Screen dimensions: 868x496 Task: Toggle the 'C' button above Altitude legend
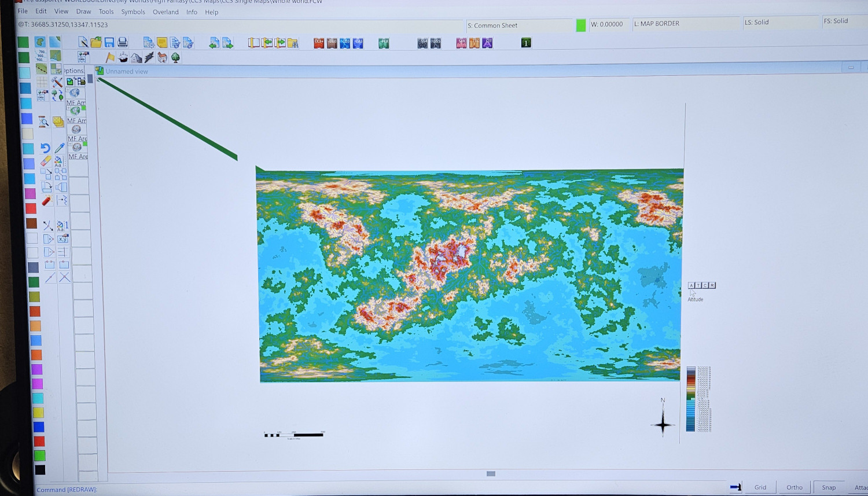[x=705, y=285]
